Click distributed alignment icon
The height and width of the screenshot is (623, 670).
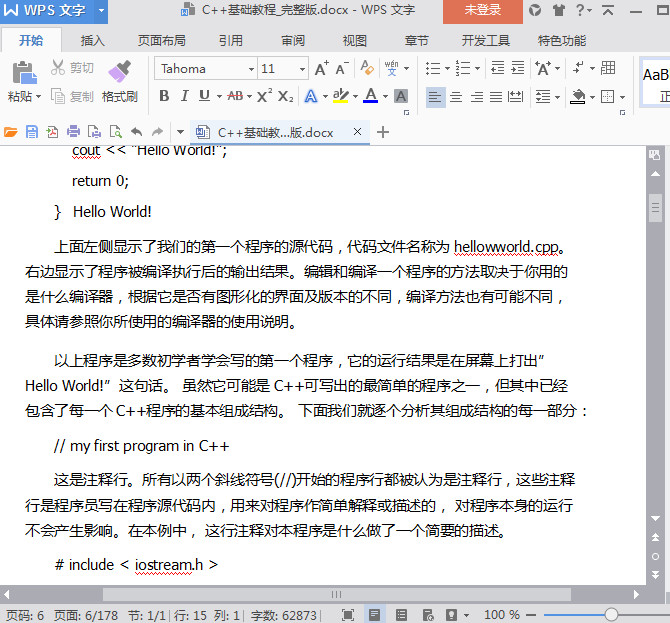point(516,97)
